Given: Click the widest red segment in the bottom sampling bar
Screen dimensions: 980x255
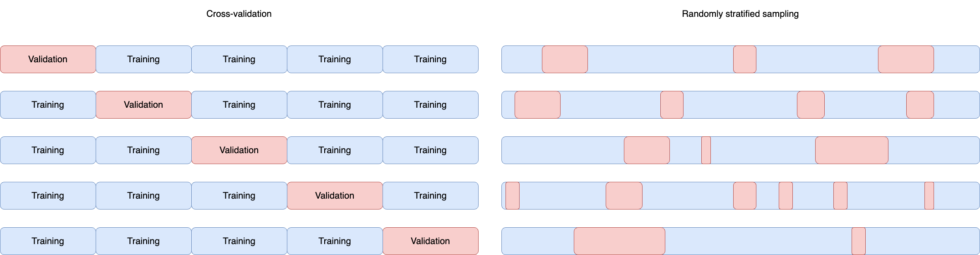Looking at the screenshot, I should 619,241.
